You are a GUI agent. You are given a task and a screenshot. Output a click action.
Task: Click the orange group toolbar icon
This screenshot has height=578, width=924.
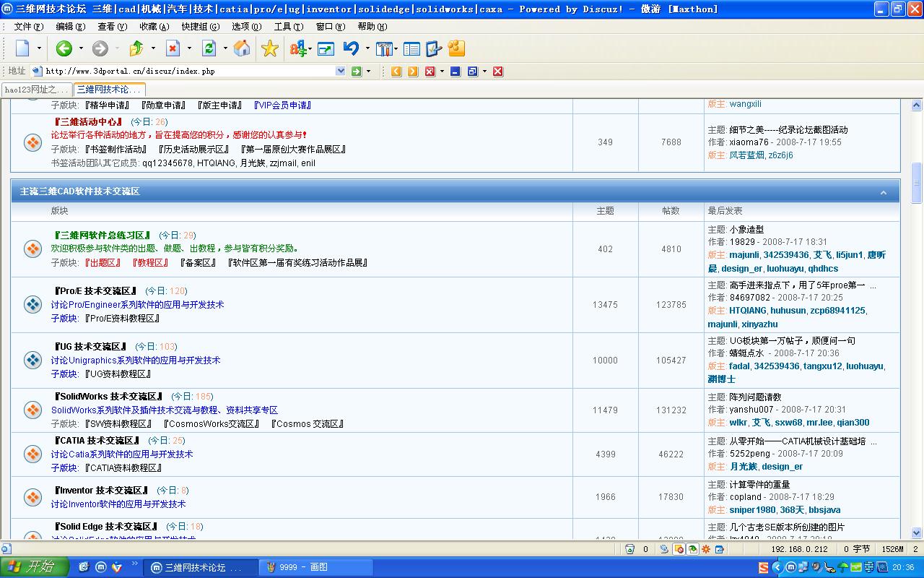tap(456, 48)
